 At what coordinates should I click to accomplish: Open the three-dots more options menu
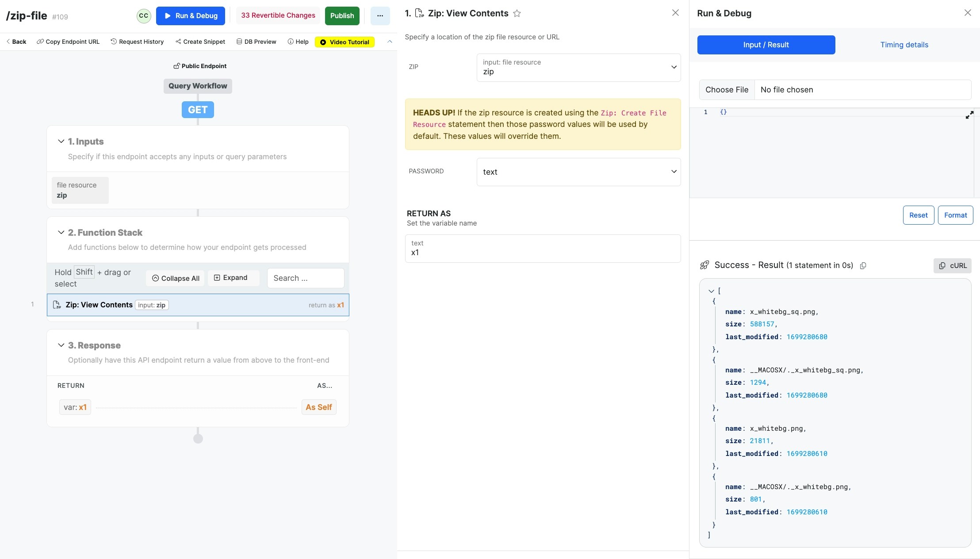pyautogui.click(x=380, y=15)
